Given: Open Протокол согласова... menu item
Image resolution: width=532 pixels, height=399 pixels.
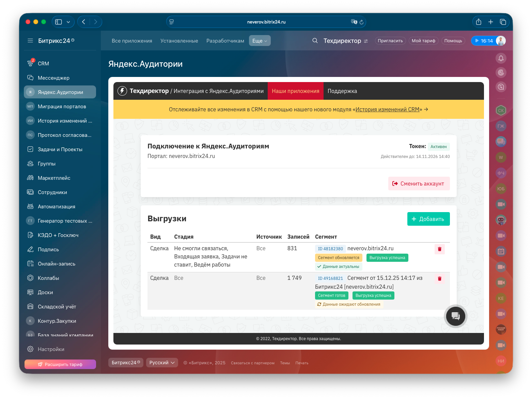Looking at the screenshot, I should (60, 135).
